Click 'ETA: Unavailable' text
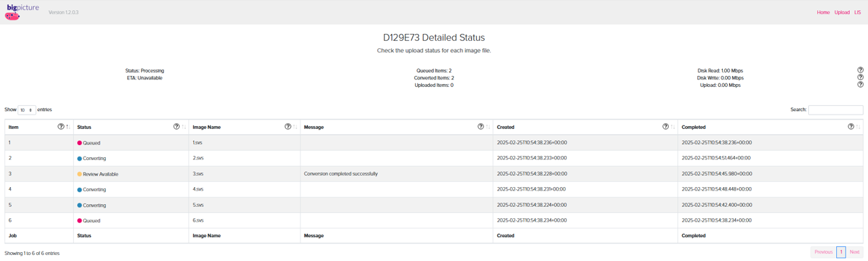Screen dimensions: 868x261 (144, 78)
